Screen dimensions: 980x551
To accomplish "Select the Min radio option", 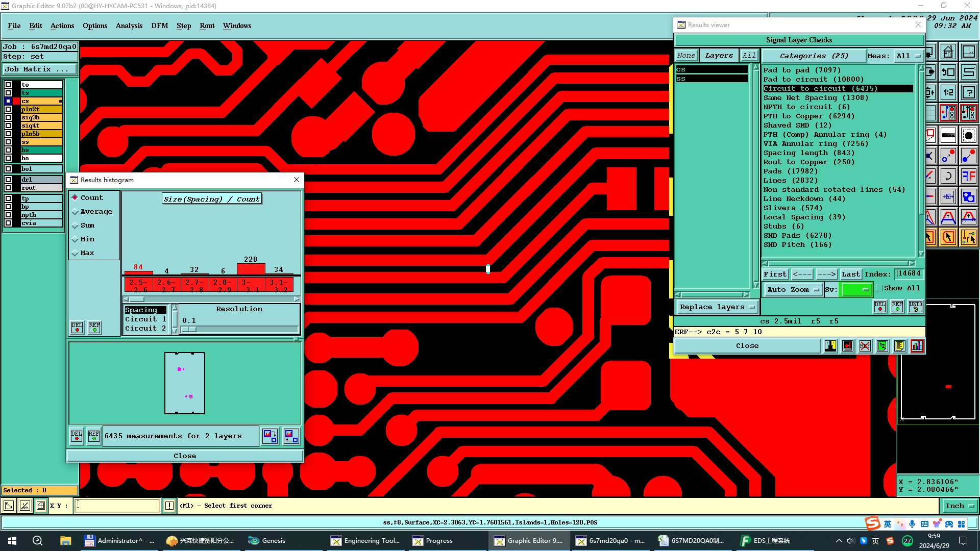I will pos(83,239).
